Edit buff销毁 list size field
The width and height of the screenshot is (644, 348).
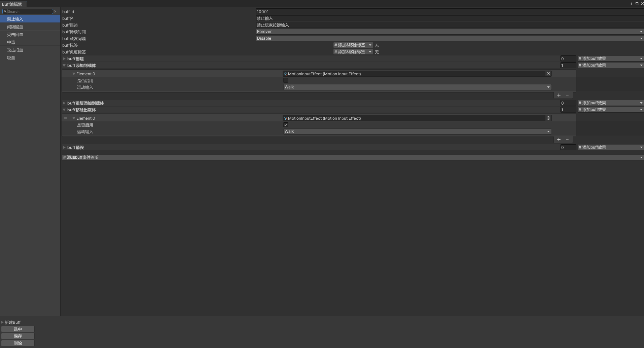pyautogui.click(x=568, y=147)
